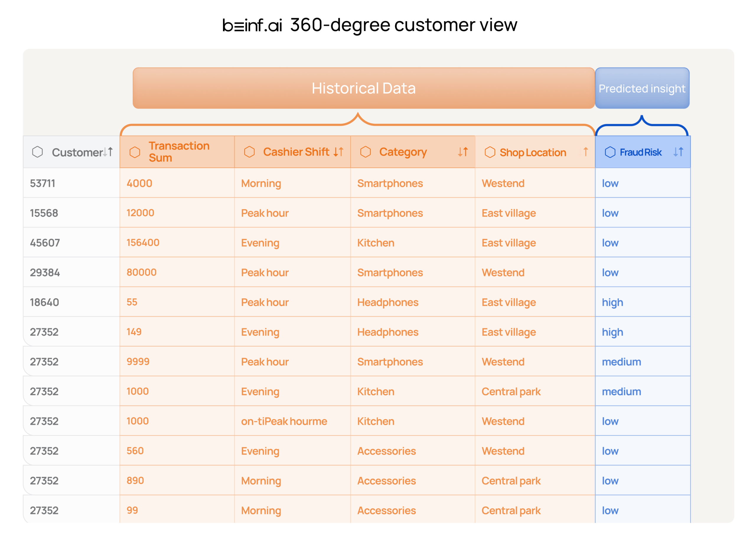Screen dimensions: 756x549
Task: Select the Historical Data banner
Action: (x=363, y=88)
